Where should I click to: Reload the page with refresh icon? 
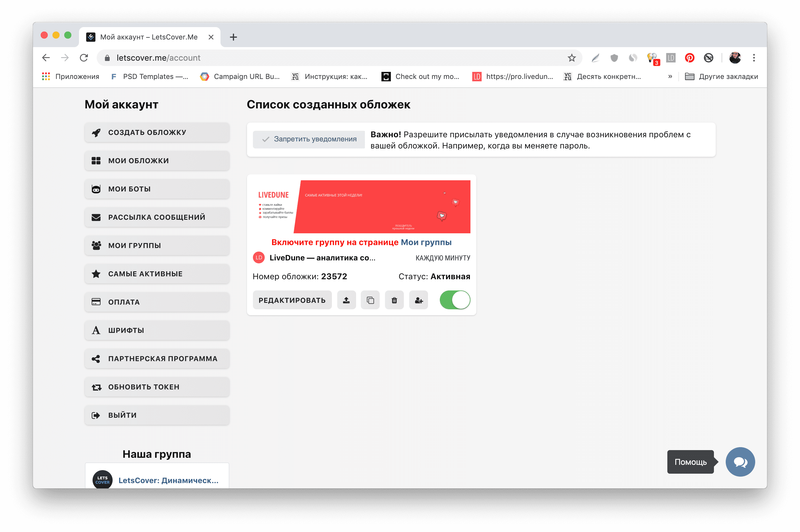click(x=84, y=58)
